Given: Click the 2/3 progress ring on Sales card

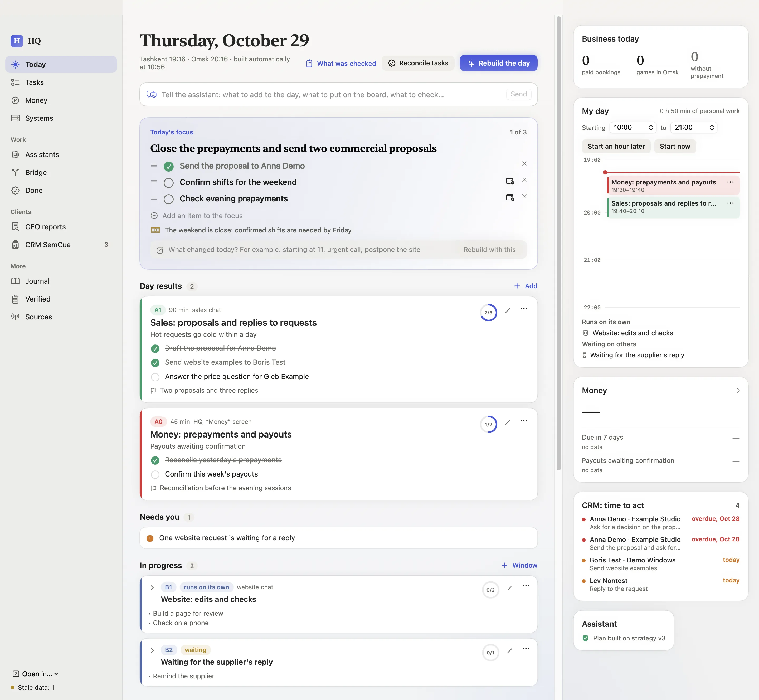Looking at the screenshot, I should [489, 313].
